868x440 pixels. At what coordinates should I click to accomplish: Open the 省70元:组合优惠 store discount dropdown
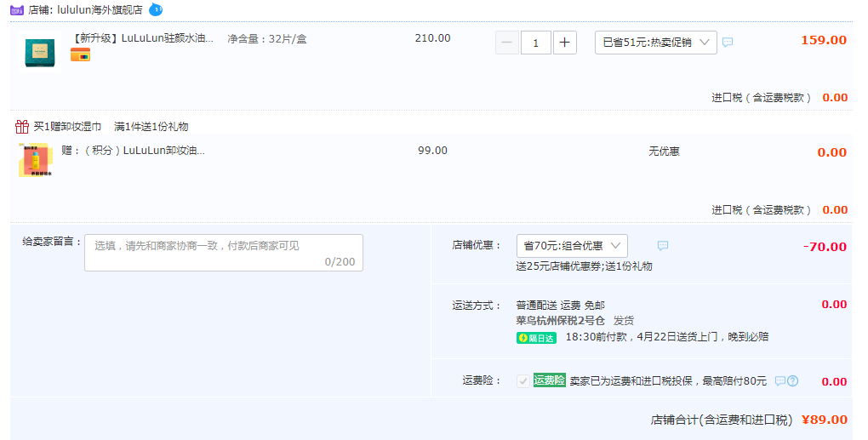coord(572,246)
